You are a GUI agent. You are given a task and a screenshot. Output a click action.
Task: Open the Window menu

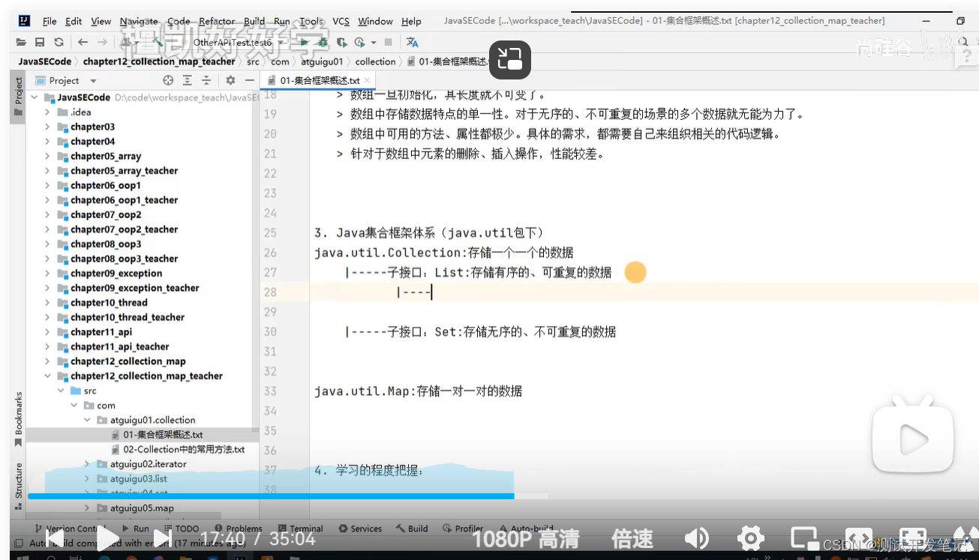click(x=375, y=21)
